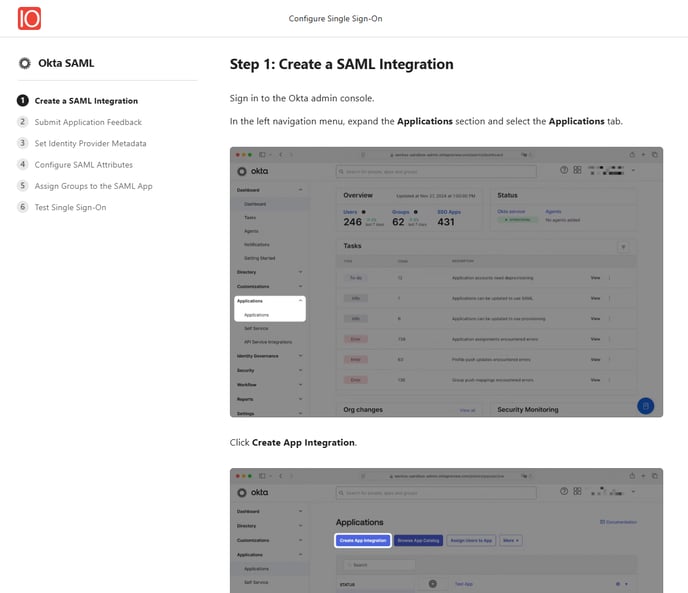Jump to step 3 Set Identity Provider Metadata
The image size is (688, 593).
[x=82, y=144]
